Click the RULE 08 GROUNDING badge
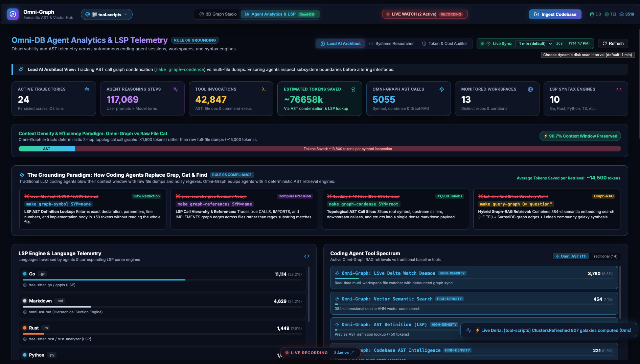This screenshot has width=640, height=364. (x=195, y=40)
